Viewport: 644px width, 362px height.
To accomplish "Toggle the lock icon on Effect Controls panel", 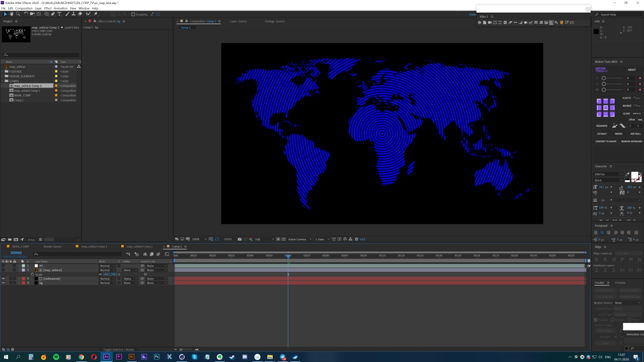I will [x=95, y=21].
